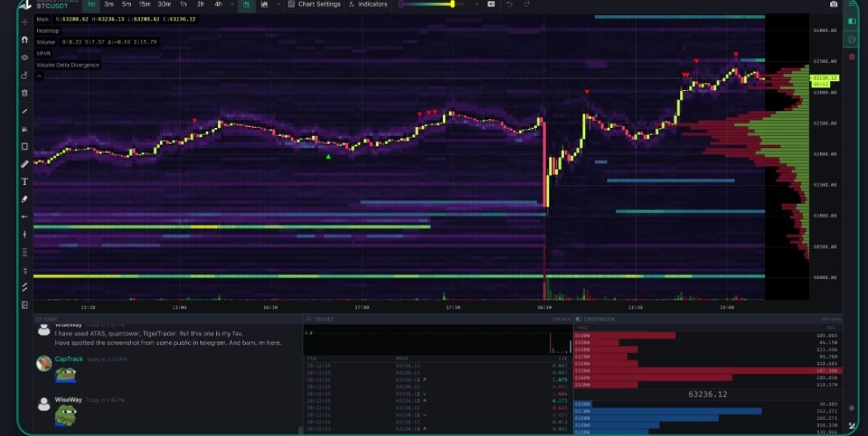Screen dimensions: 868x436
Task: Toggle the magnet snap tool
Action: pos(24,40)
